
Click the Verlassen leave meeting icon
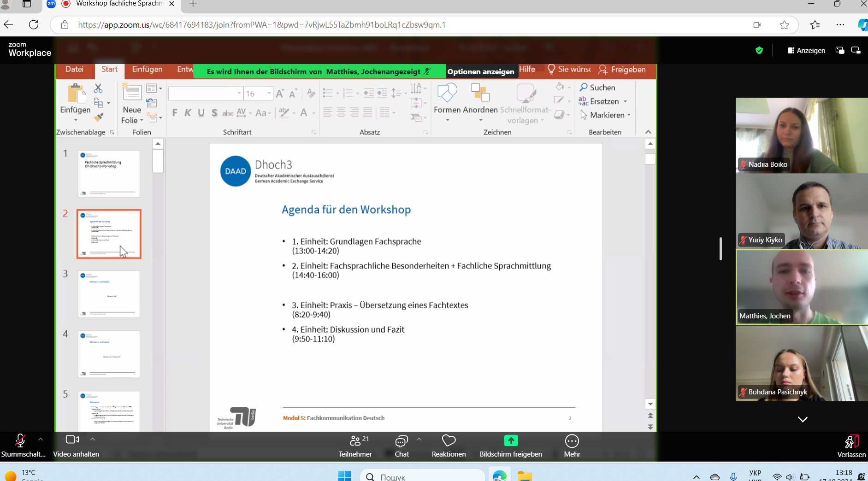point(851,442)
